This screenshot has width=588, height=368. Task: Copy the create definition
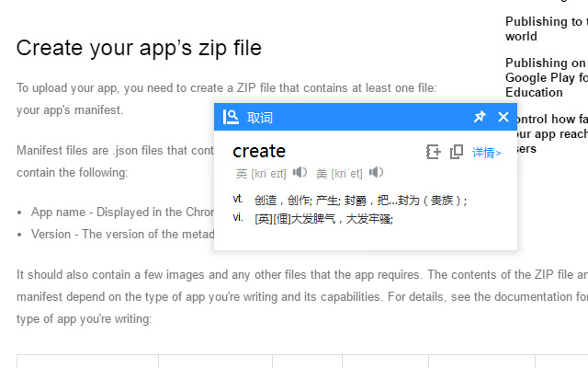coord(456,152)
